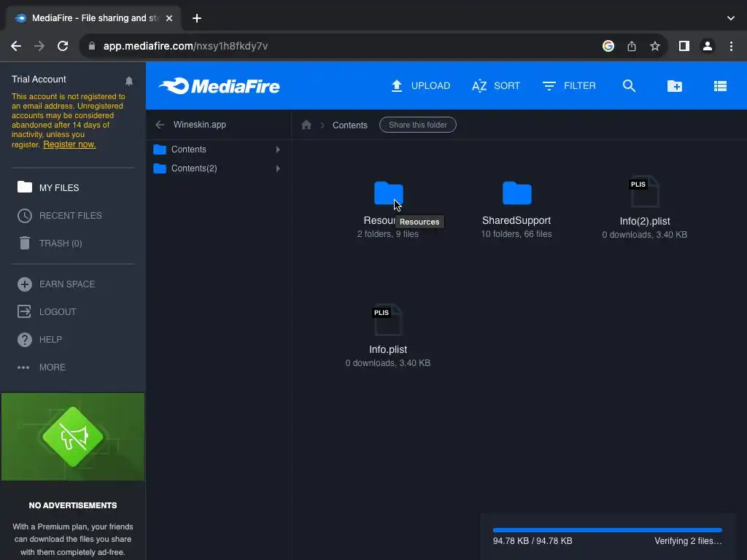Click the upload progress bar
The width and height of the screenshot is (747, 560).
[x=608, y=530]
